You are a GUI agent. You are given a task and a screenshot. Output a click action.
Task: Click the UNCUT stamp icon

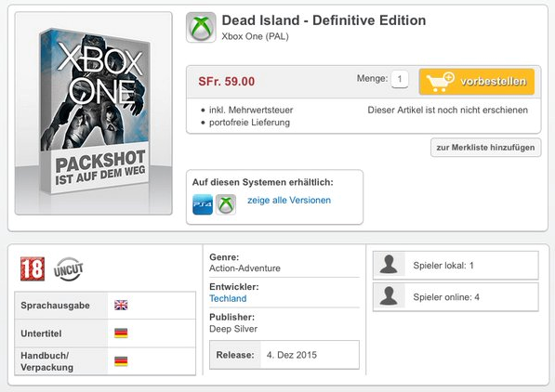tap(69, 269)
